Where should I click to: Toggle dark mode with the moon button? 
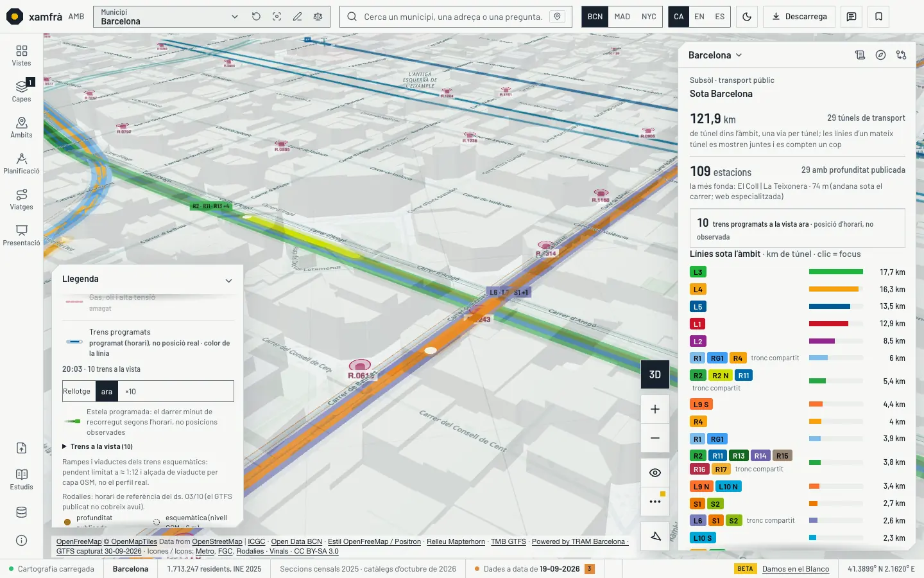tap(747, 17)
